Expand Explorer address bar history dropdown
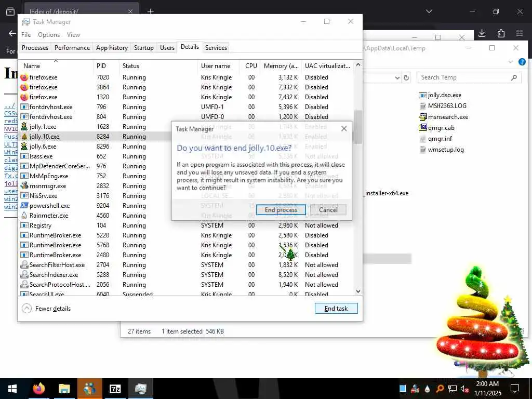 click(x=397, y=78)
